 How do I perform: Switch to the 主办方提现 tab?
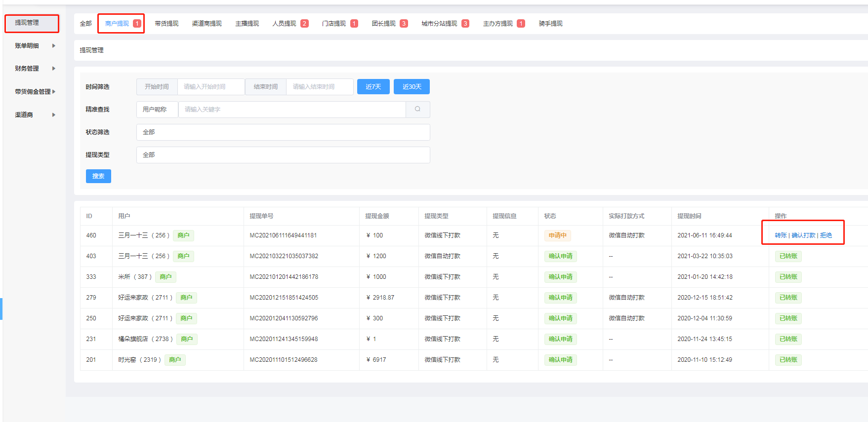coord(504,24)
